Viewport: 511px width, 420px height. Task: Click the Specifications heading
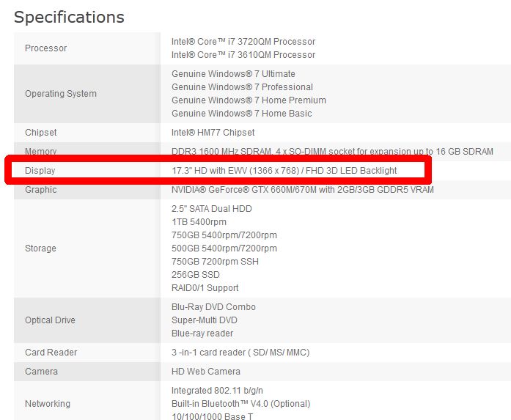coord(69,17)
